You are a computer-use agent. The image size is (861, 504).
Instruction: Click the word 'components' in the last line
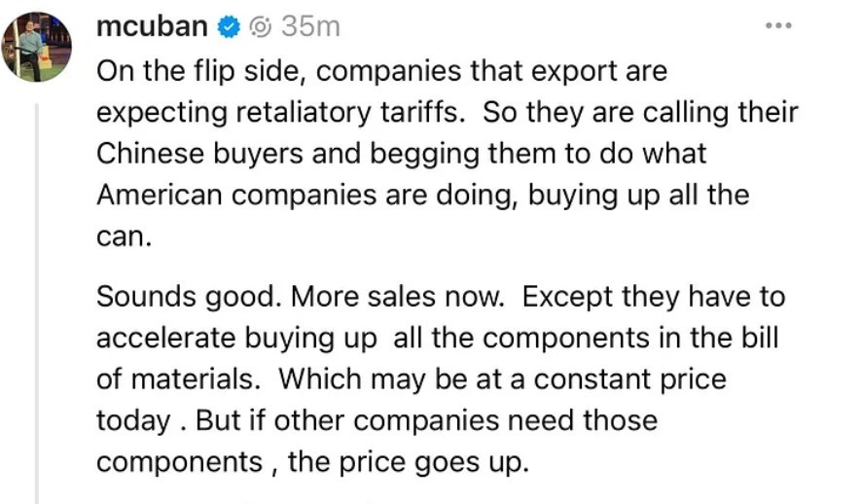pyautogui.click(x=179, y=462)
